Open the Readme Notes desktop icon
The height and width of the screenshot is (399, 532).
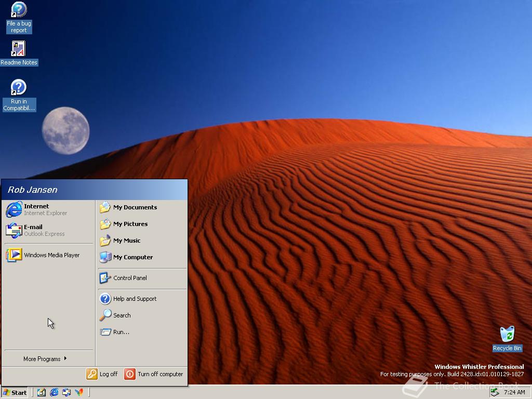pos(19,54)
